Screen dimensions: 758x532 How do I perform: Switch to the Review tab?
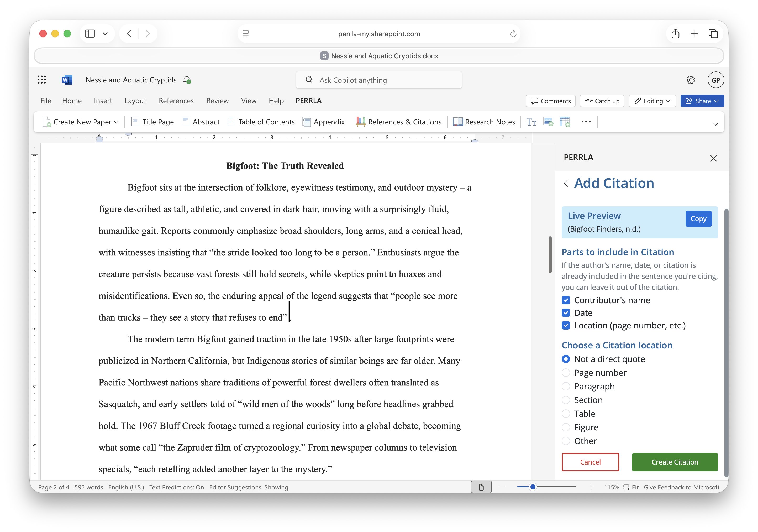[217, 101]
